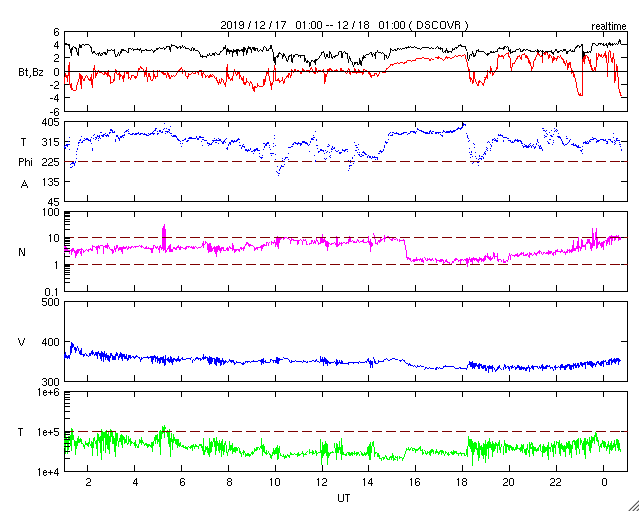Click the "1e+5" temperature tick
The image size is (640, 512).
(49, 432)
